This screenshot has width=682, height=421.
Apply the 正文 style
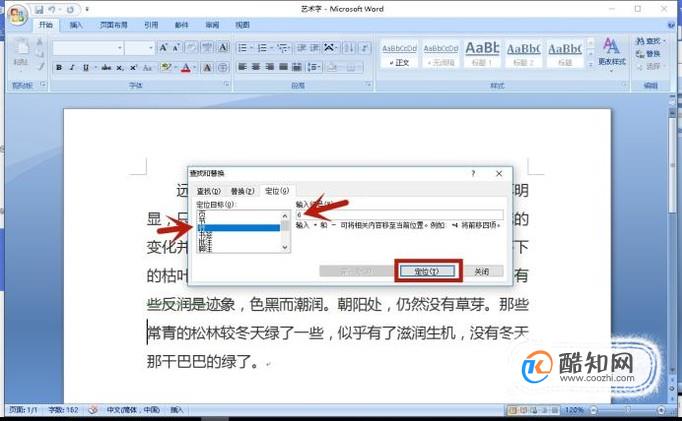(x=399, y=55)
